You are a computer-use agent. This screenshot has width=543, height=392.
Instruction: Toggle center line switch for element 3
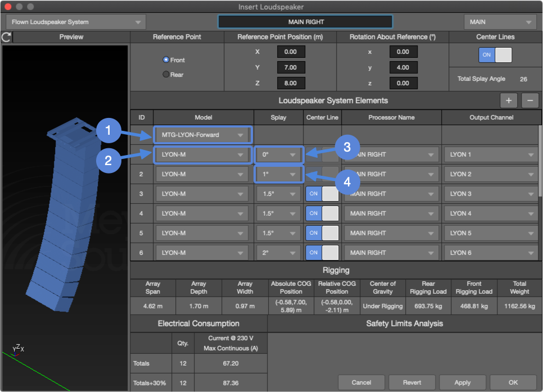tap(322, 194)
